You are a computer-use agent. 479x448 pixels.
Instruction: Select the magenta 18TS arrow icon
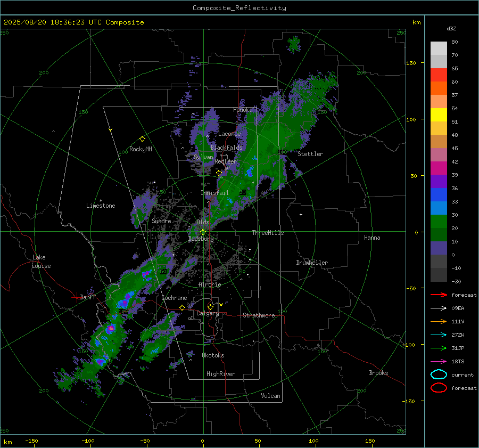(439, 362)
